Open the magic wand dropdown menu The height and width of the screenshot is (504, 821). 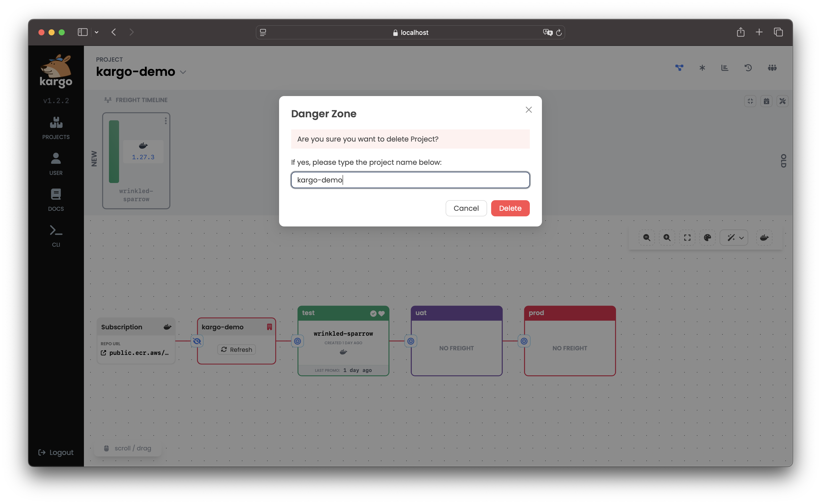(x=734, y=237)
